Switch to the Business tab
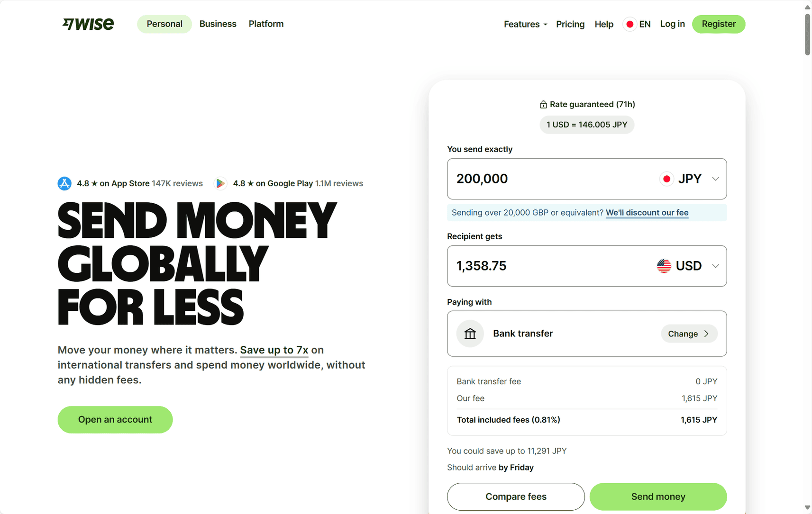This screenshot has width=812, height=514. (x=218, y=24)
